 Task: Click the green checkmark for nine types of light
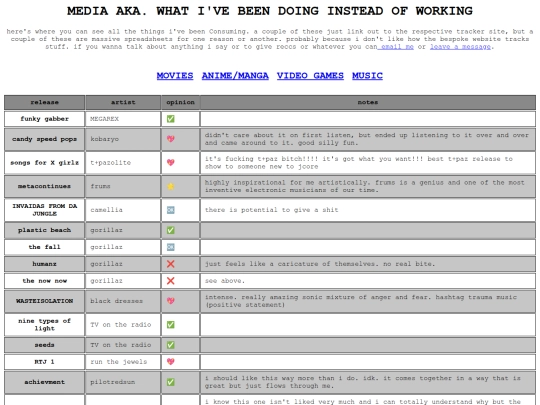click(x=170, y=324)
